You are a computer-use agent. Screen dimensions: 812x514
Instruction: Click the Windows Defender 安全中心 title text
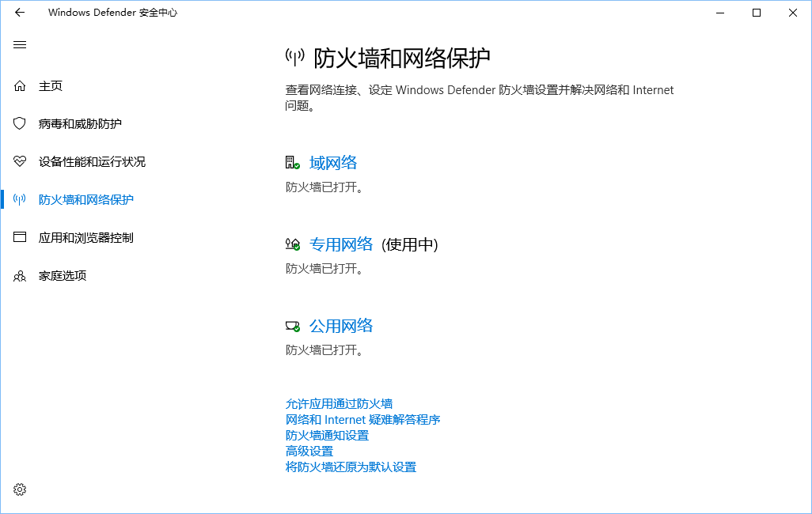coord(112,13)
